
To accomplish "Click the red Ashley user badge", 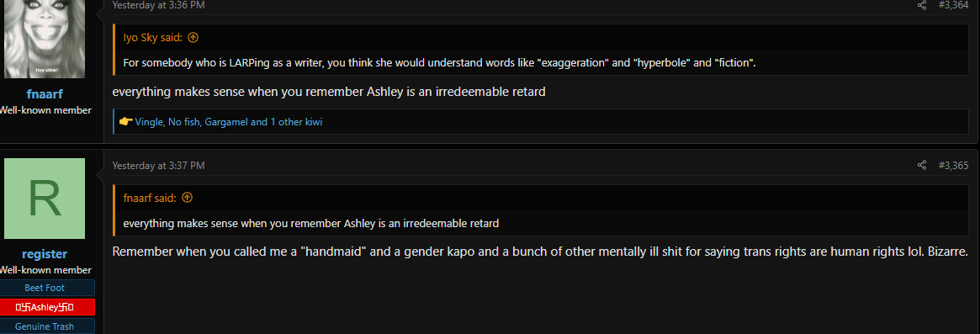I will pos(45,307).
